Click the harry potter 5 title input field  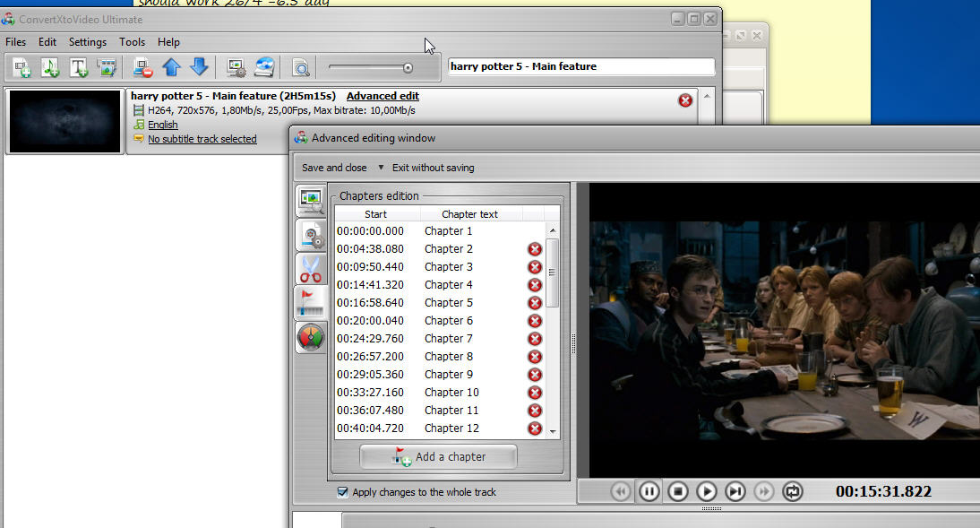coord(581,66)
